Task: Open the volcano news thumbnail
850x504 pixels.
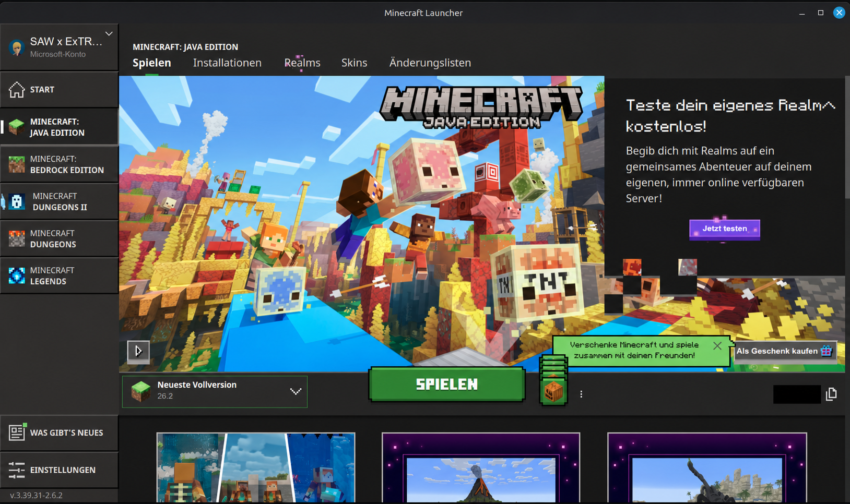Action: [481, 467]
